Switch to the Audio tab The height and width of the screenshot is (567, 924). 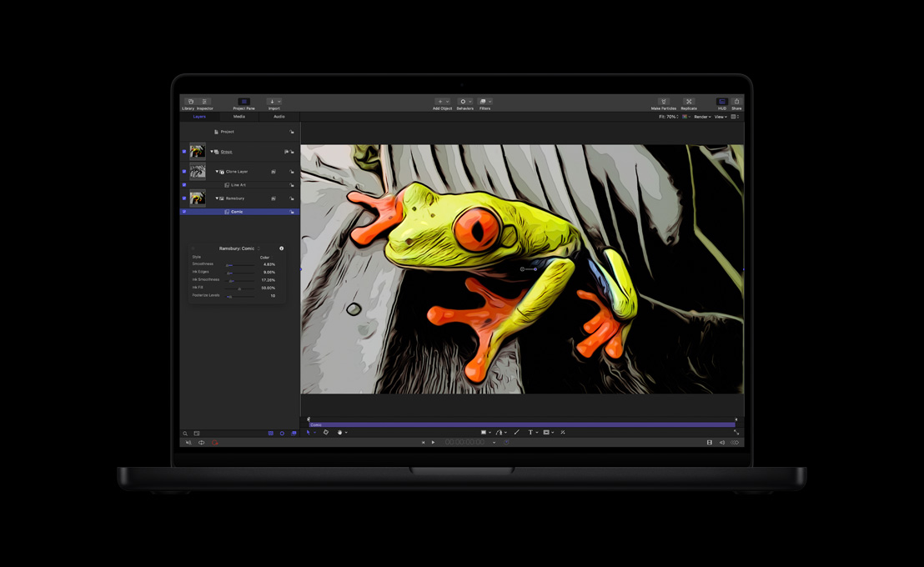click(x=279, y=116)
